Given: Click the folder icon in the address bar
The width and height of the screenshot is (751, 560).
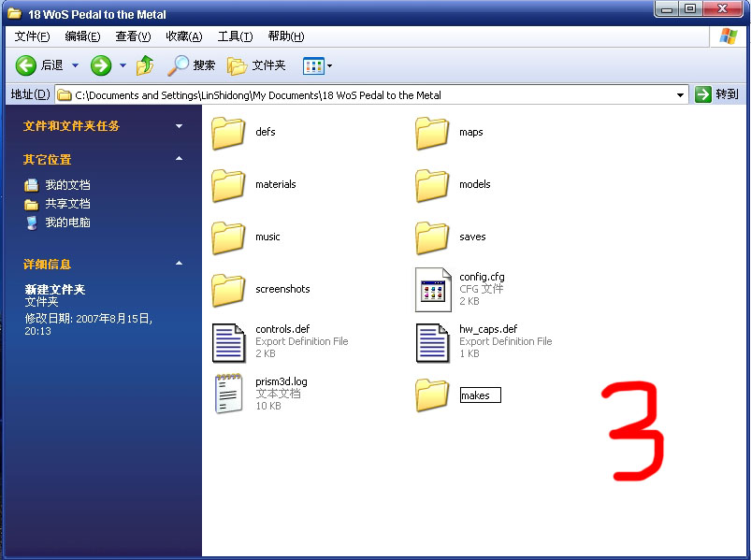Looking at the screenshot, I should 65,95.
